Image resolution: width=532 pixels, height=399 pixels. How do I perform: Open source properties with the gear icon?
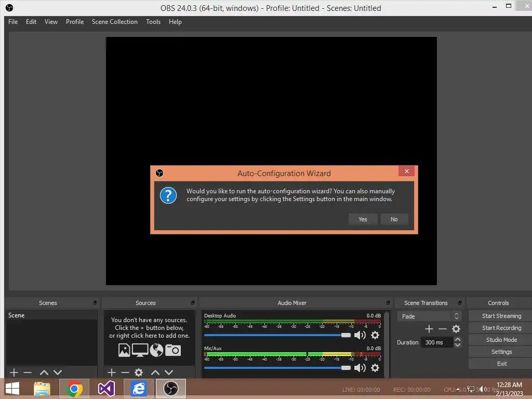(138, 373)
